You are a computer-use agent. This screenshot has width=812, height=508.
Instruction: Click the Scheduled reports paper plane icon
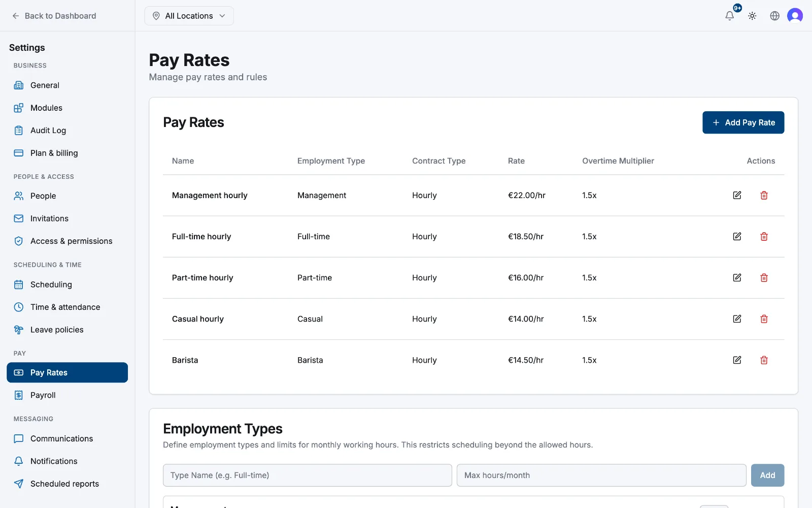[x=19, y=484]
